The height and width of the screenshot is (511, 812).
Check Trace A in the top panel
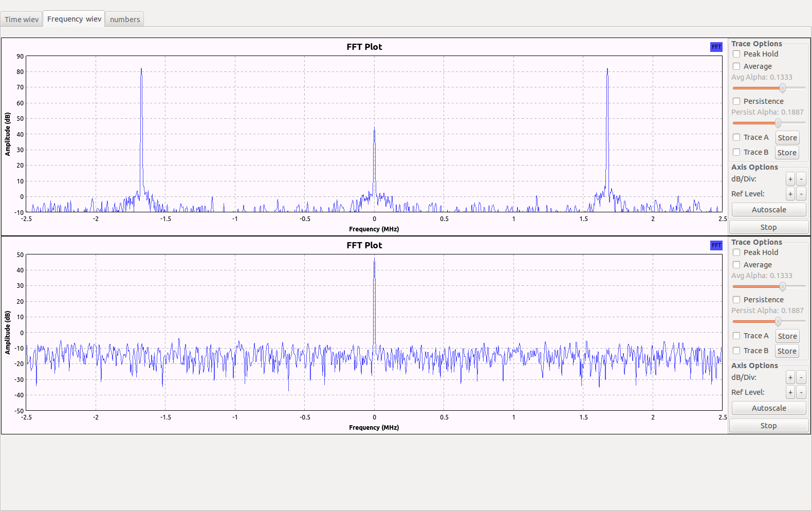(736, 137)
